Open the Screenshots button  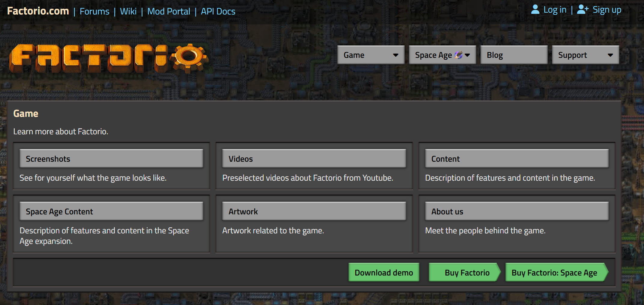[x=111, y=158]
